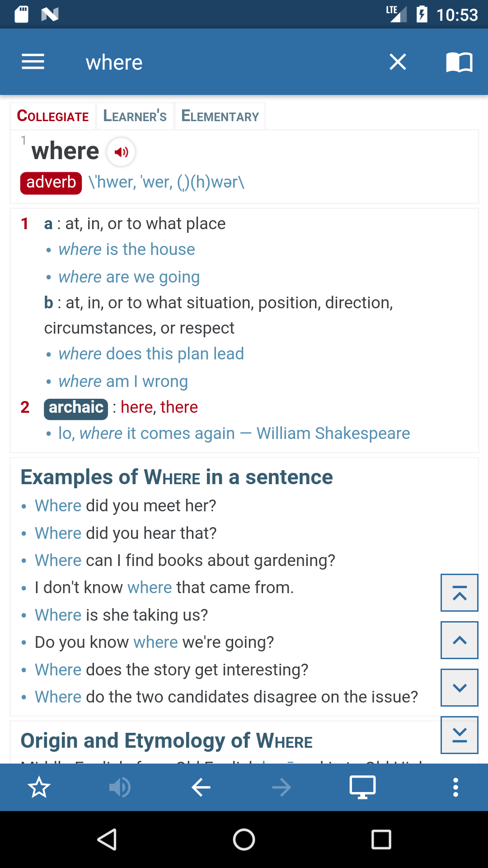Select the Collegiate tab
The image size is (488, 868).
(53, 116)
